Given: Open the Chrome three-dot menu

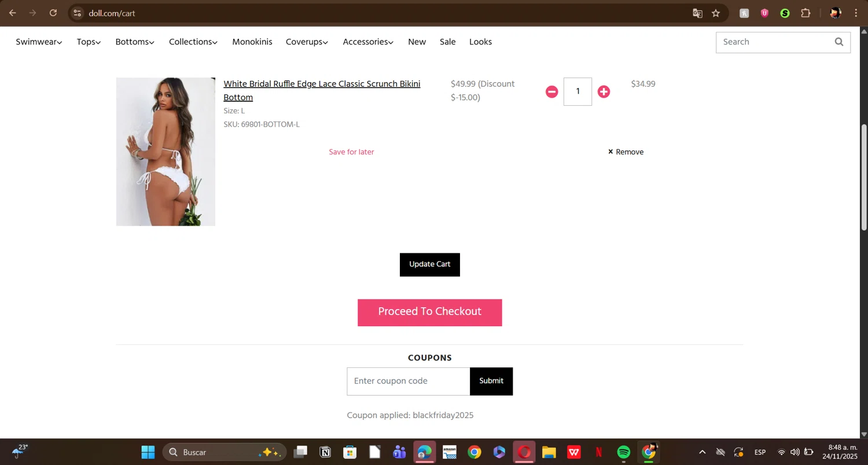Looking at the screenshot, I should [856, 13].
